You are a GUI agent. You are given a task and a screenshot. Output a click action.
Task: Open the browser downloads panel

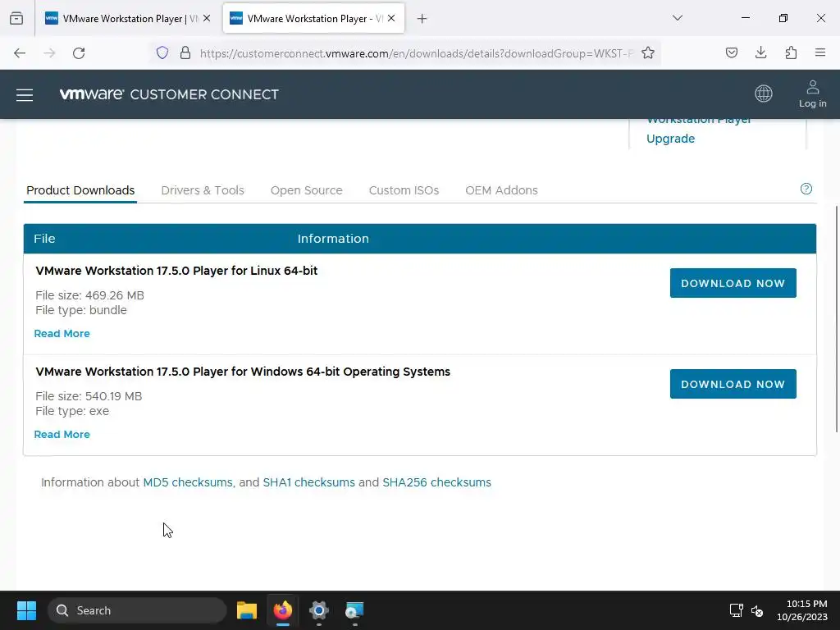pos(760,52)
